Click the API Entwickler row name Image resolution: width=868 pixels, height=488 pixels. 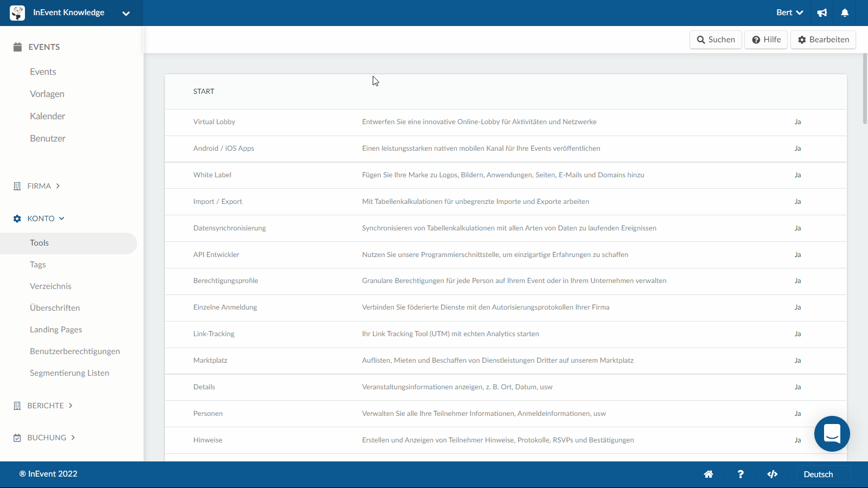pos(216,255)
